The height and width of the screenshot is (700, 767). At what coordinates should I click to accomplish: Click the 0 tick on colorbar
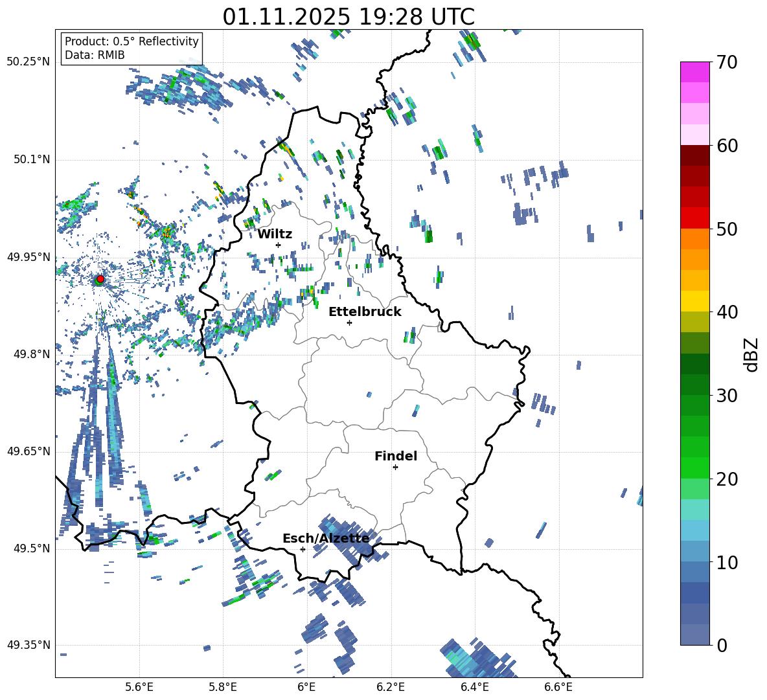[722, 645]
